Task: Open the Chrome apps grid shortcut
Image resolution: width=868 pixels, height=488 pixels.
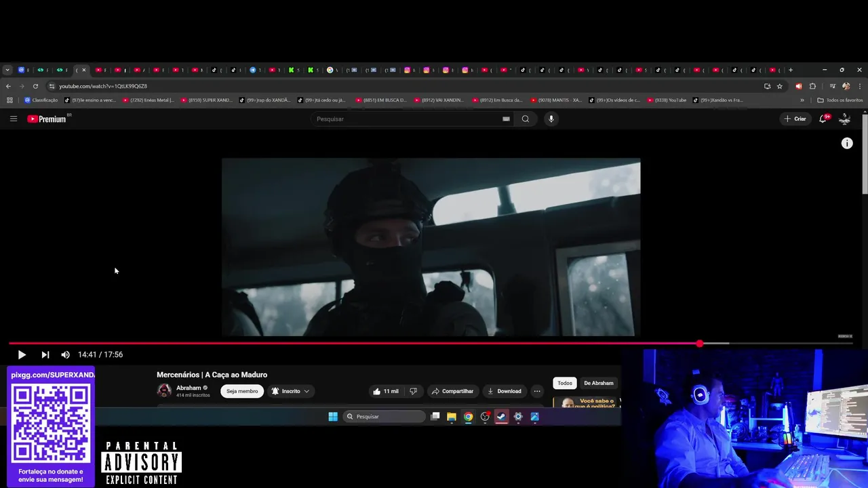Action: [x=9, y=100]
